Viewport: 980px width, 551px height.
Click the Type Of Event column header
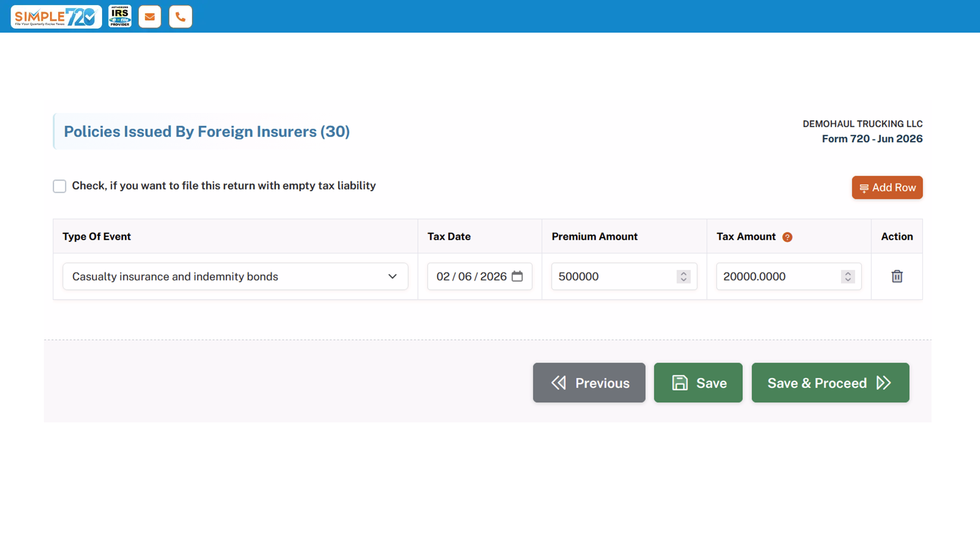tap(96, 237)
